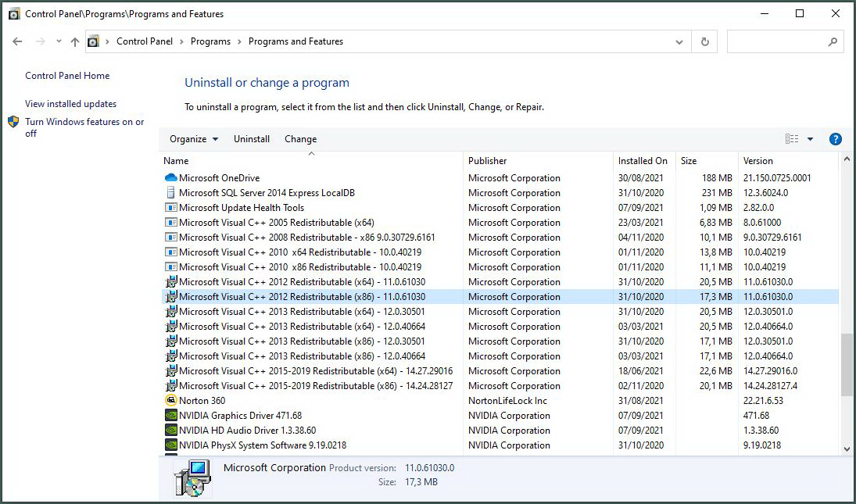Open the change-your-view dropdown arrow
The image size is (856, 504).
point(810,138)
